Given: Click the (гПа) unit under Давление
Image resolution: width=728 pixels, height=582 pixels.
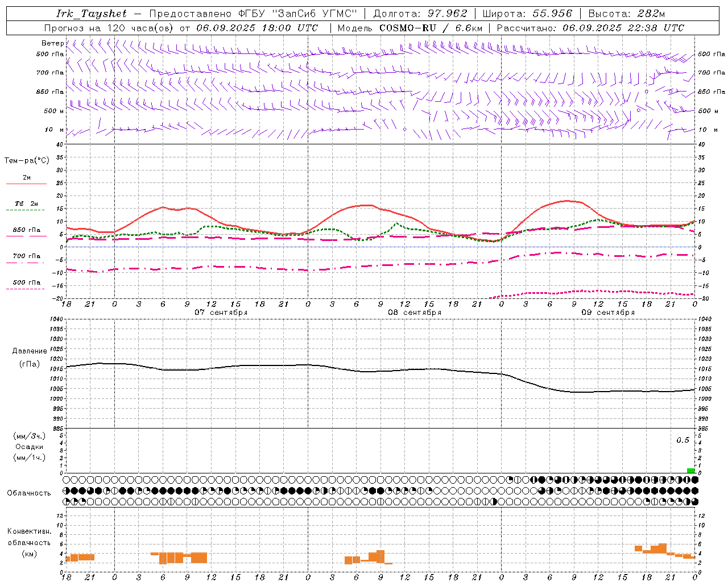Looking at the screenshot, I should (30, 364).
